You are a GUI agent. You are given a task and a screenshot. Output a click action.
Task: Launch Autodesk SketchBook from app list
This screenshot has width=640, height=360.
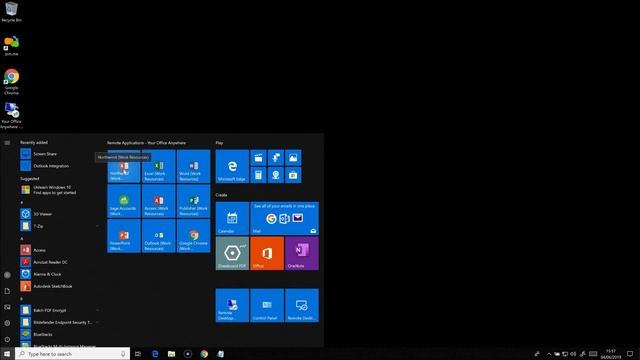[x=60, y=286]
